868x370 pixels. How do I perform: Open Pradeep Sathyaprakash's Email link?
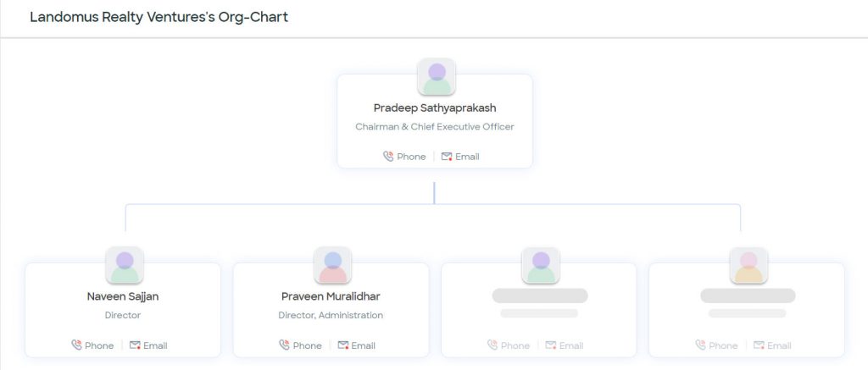point(460,157)
